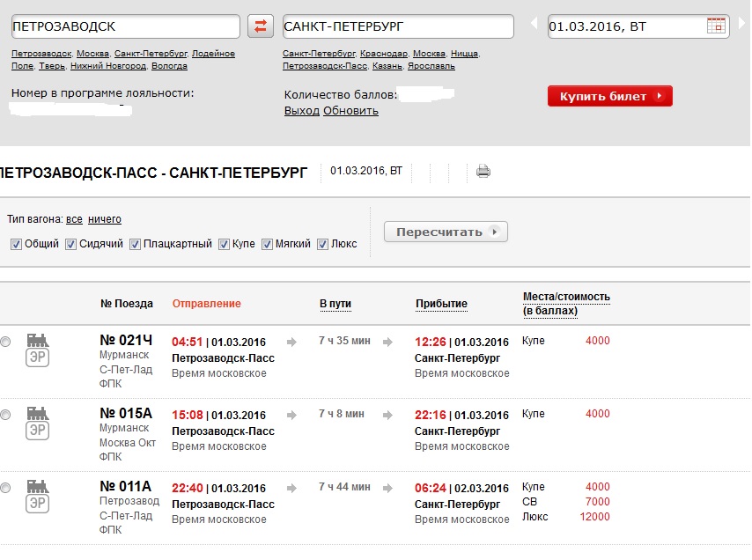Viewport: 752px width, 560px height.
Task: Click the train icon for 011А
Action: pyautogui.click(x=37, y=485)
